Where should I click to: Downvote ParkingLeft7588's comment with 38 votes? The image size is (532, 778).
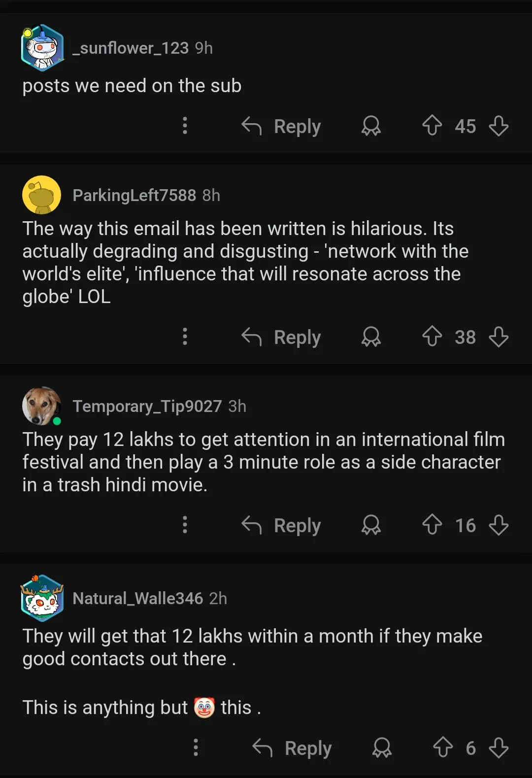click(x=499, y=337)
